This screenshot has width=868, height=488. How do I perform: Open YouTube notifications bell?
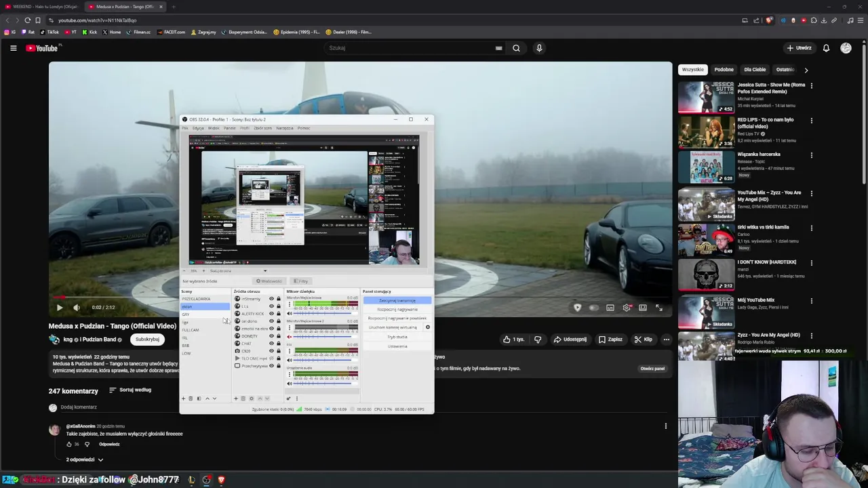[826, 48]
